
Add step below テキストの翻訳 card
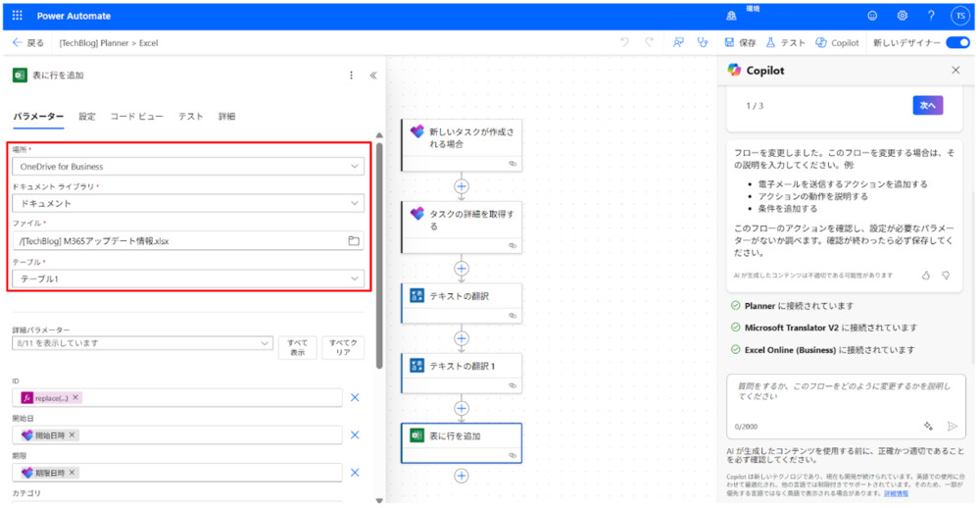point(462,338)
